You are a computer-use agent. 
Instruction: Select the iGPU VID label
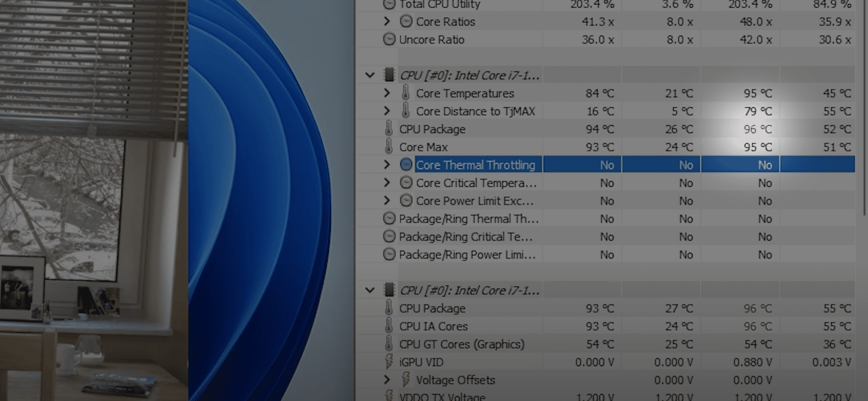[421, 362]
